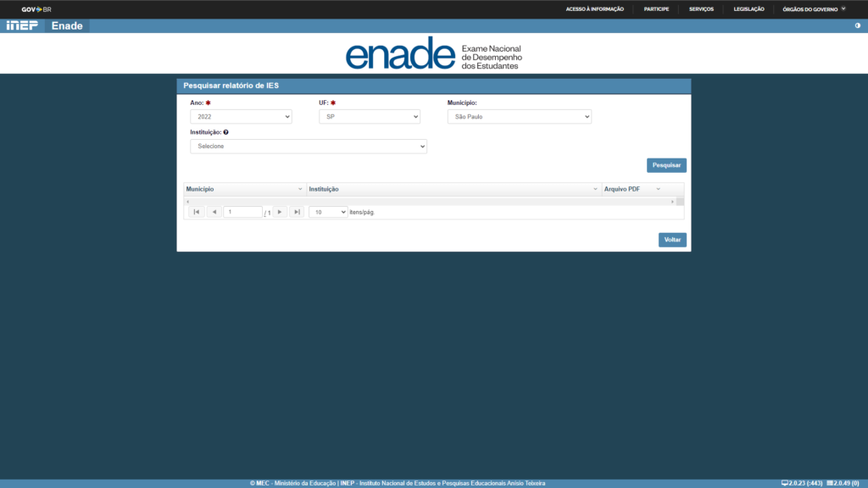The height and width of the screenshot is (488, 868).
Task: Click the scrollbar left arrow in table
Action: pyautogui.click(x=187, y=202)
